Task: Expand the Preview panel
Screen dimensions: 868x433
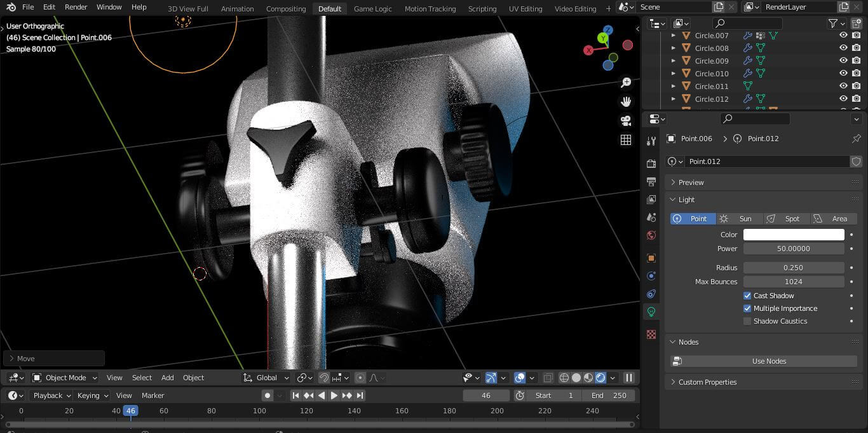Action: (x=691, y=182)
